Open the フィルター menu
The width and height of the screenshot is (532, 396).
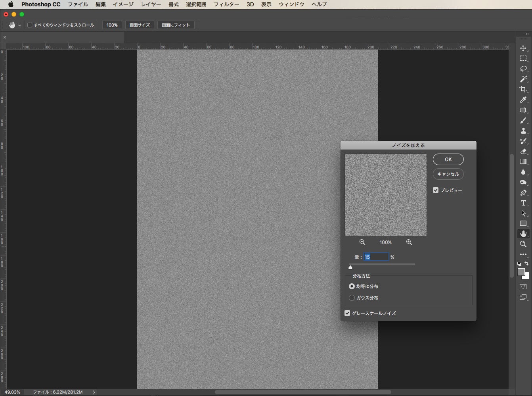click(226, 4)
